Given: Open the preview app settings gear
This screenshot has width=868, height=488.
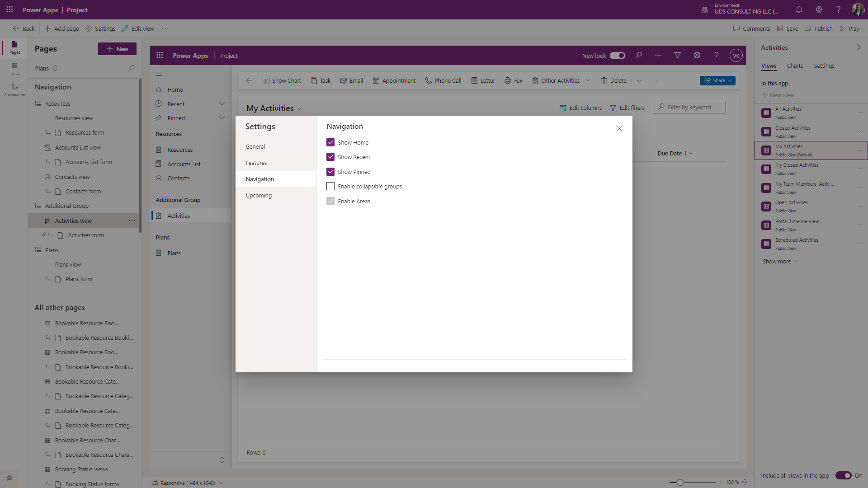Looking at the screenshot, I should [697, 55].
